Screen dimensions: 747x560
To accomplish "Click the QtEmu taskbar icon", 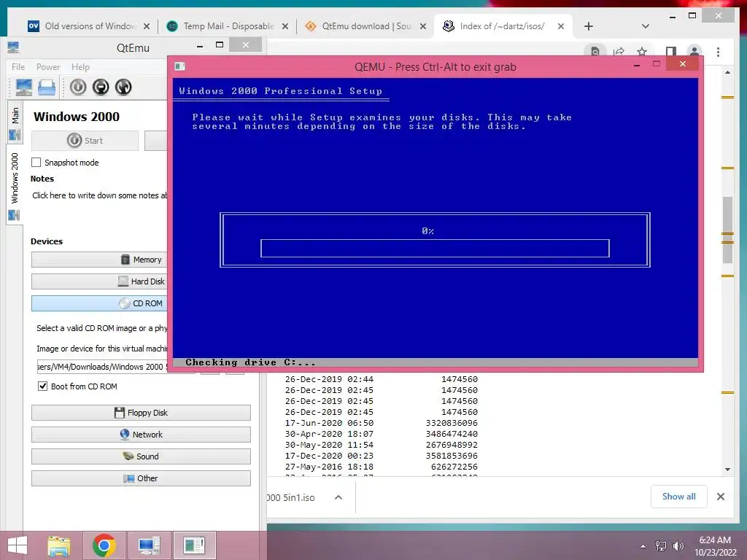I will (x=149, y=545).
